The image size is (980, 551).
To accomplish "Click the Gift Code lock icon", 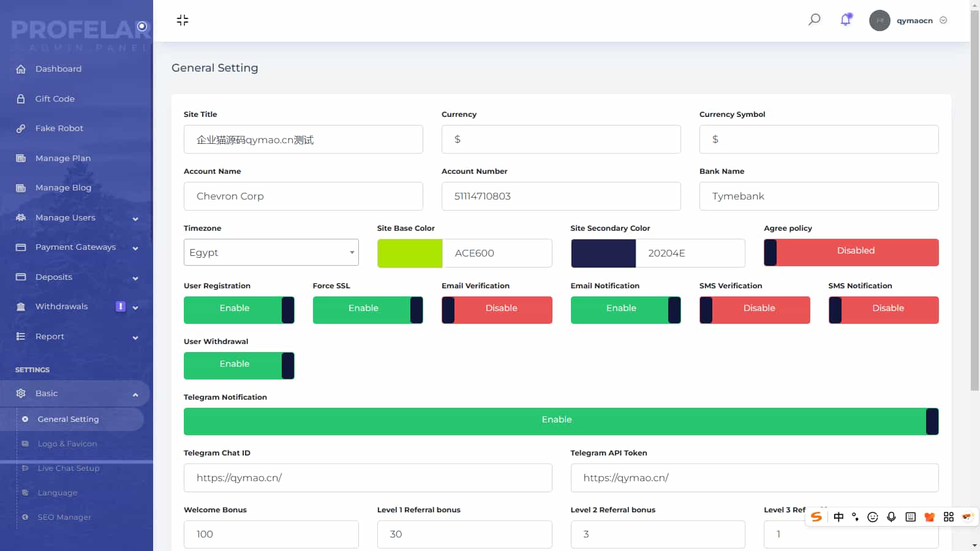I will tap(21, 99).
